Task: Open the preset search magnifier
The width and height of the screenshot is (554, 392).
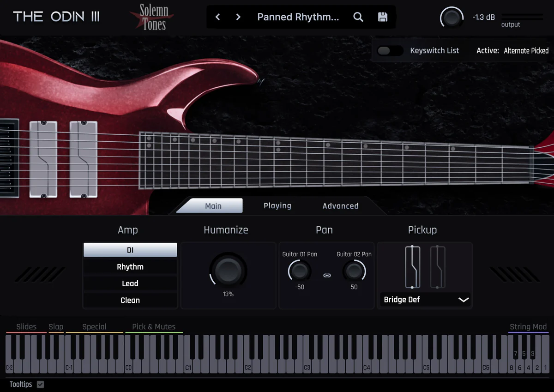Action: point(358,17)
